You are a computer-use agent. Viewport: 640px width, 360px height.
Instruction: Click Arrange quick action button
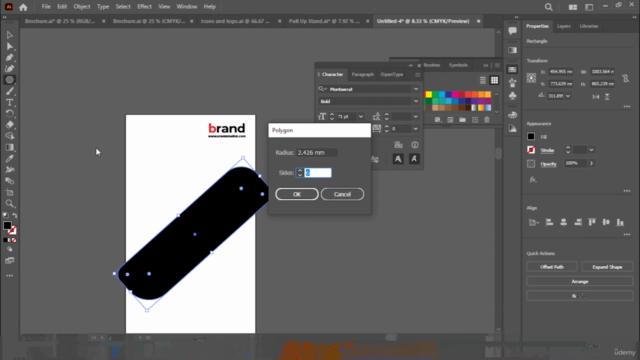pos(580,282)
